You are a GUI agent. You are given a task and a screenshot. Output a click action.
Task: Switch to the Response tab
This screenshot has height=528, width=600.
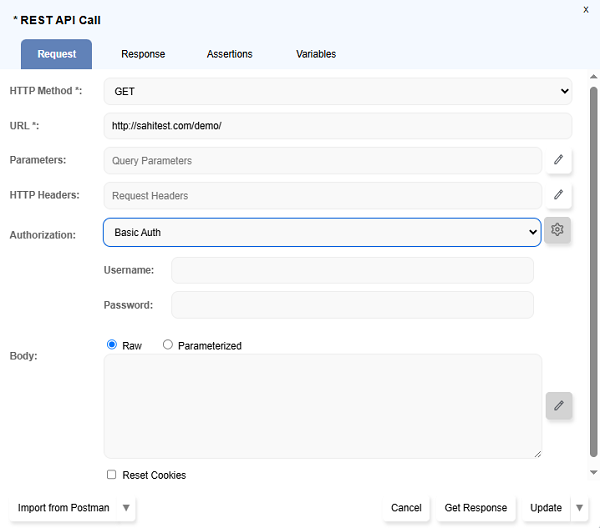(x=143, y=54)
